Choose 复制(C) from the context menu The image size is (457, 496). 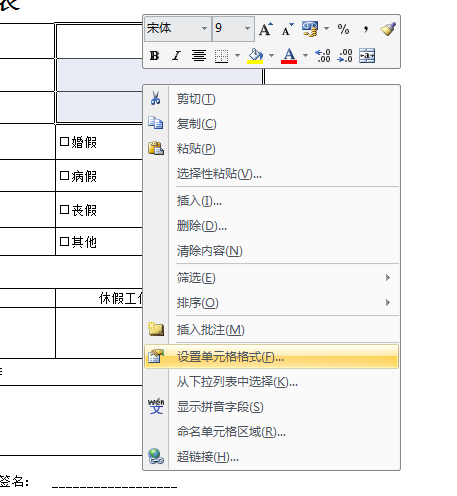[272, 124]
